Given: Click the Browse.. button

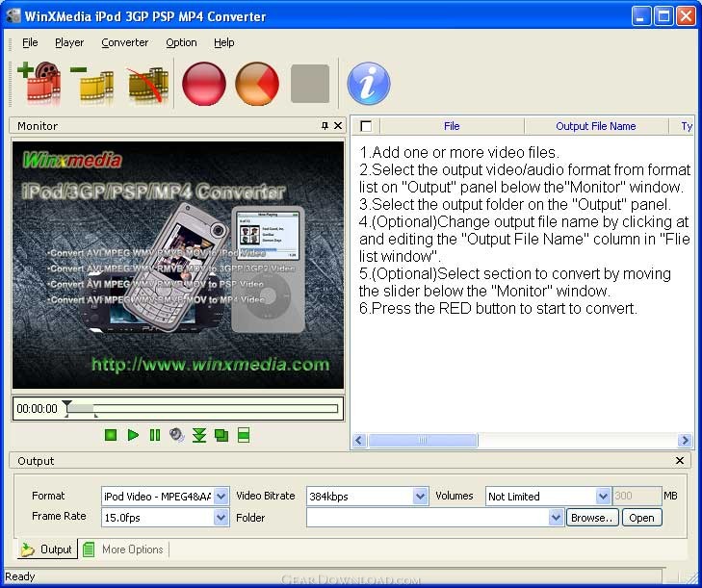Looking at the screenshot, I should 592,518.
